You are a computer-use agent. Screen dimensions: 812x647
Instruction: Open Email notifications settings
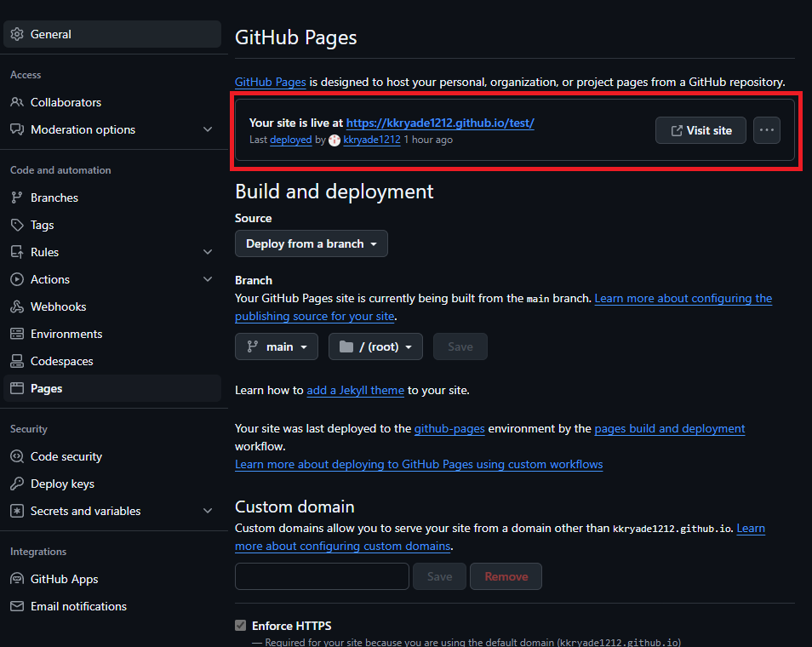click(x=112, y=606)
